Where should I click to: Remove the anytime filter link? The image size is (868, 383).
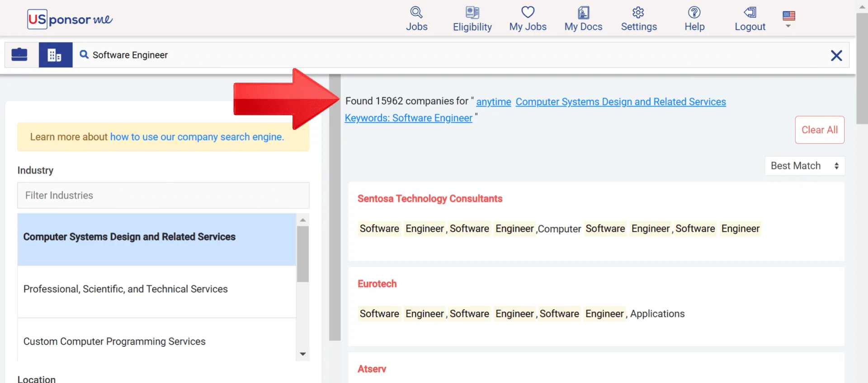(494, 102)
